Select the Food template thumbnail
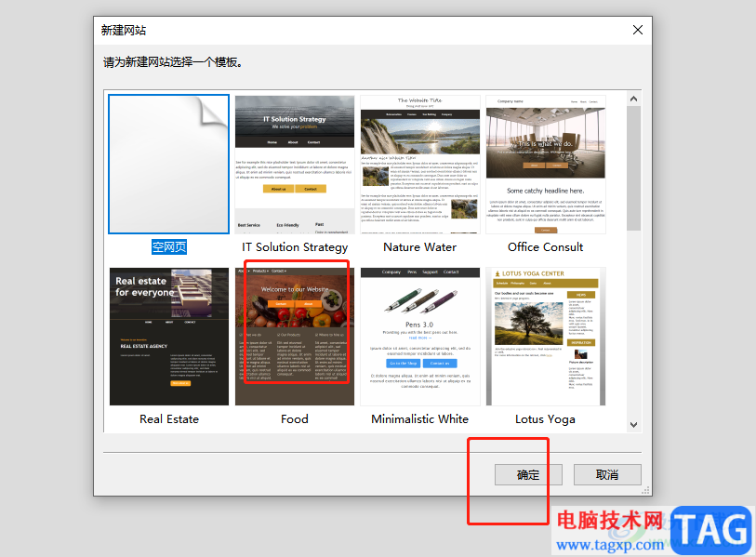This screenshot has width=756, height=557. click(295, 337)
